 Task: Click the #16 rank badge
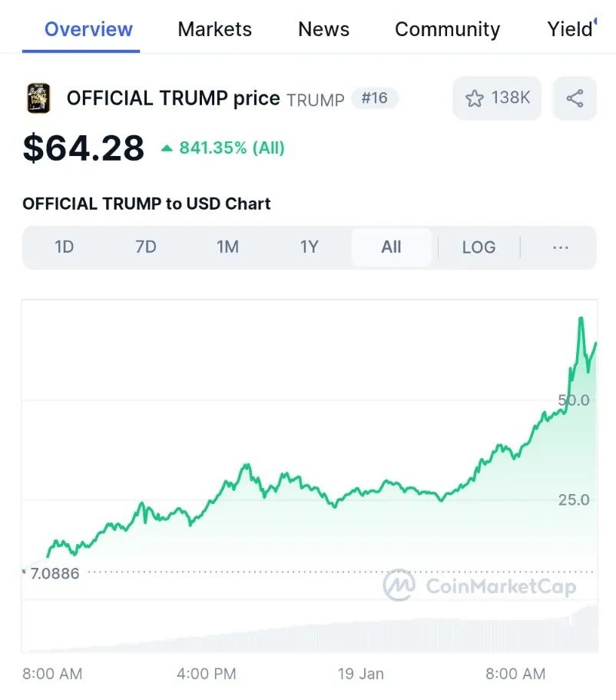tap(374, 98)
